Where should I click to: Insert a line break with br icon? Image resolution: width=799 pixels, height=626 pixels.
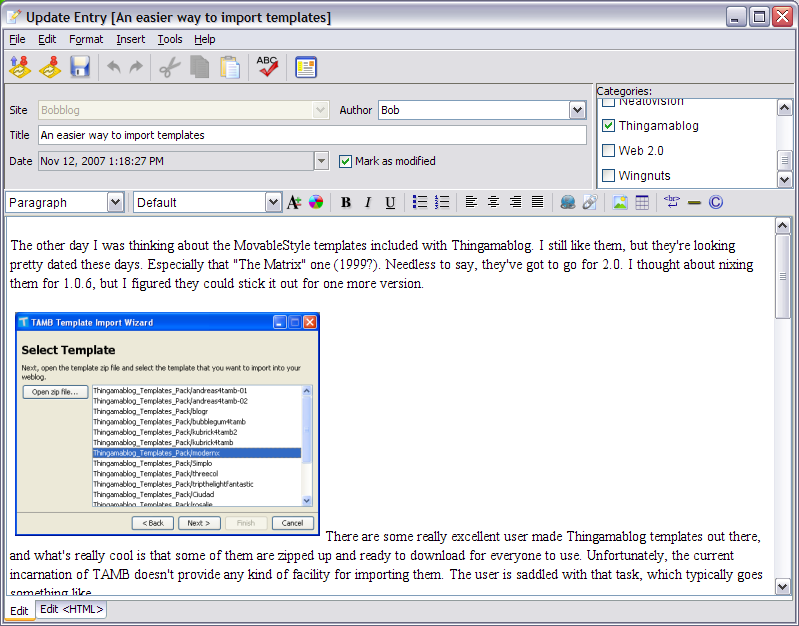tap(672, 202)
